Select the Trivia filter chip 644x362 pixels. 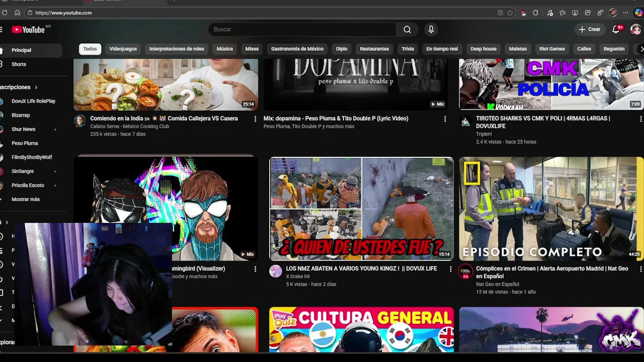tap(408, 49)
